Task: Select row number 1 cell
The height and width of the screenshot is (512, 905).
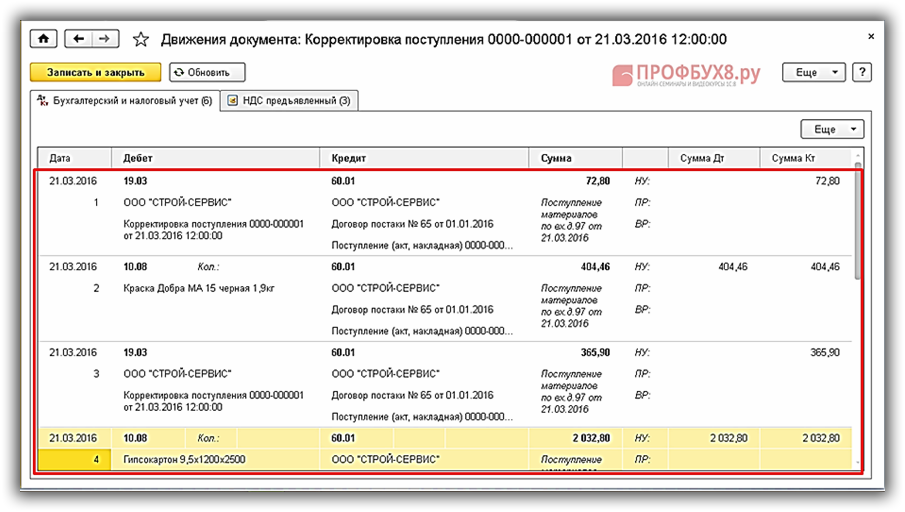Action: click(x=96, y=203)
